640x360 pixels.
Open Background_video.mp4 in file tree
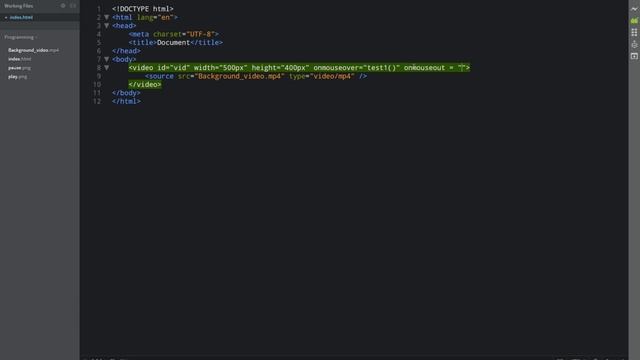coord(33,50)
